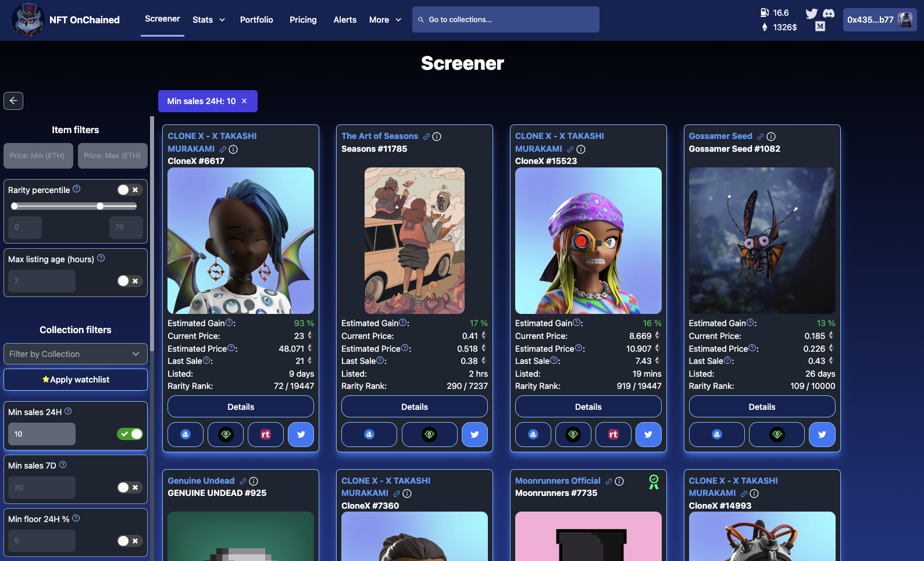Click the NFT OnChained owl logo
Viewport: 924px width, 561px height.
pyautogui.click(x=28, y=20)
